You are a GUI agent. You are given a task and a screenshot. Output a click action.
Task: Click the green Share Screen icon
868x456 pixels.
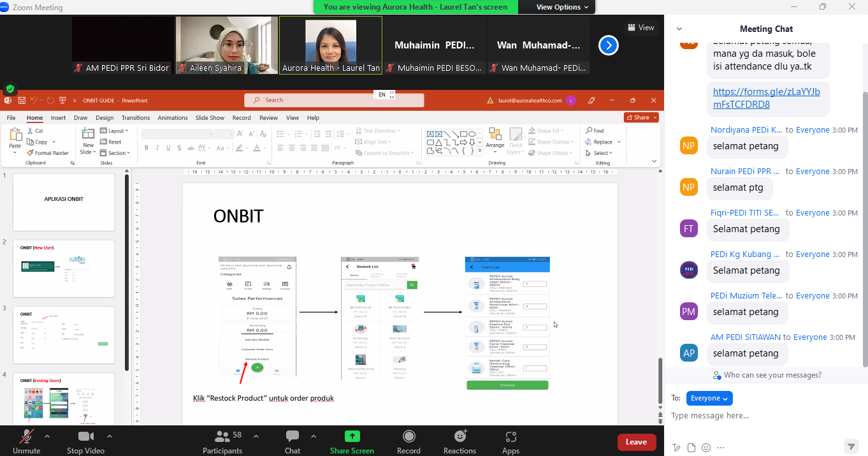tap(352, 436)
